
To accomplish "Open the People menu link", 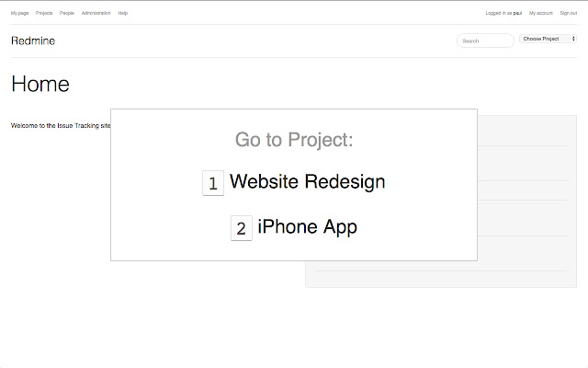I will 67,13.
